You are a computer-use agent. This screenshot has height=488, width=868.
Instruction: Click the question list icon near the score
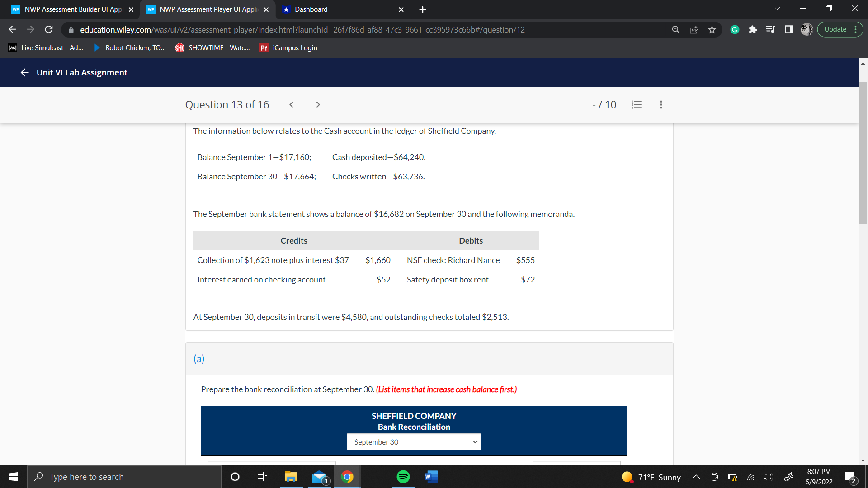637,104
